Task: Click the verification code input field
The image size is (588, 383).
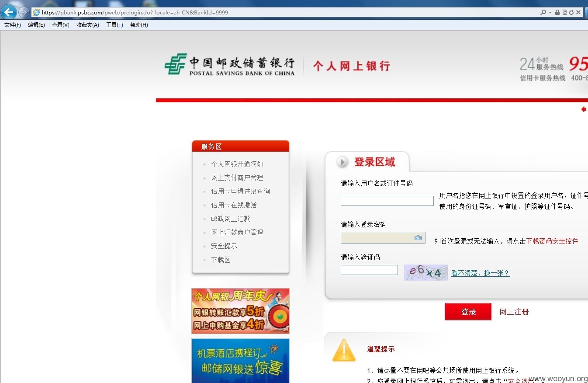Action: point(369,270)
